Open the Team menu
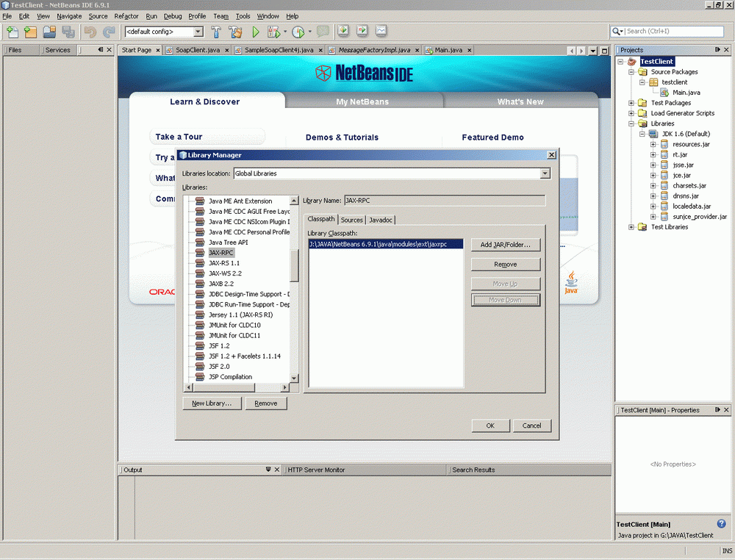 pos(220,16)
